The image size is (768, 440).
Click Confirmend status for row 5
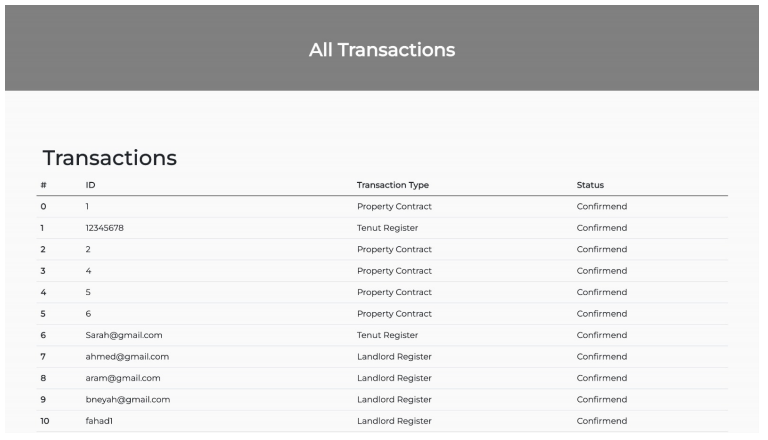(601, 314)
